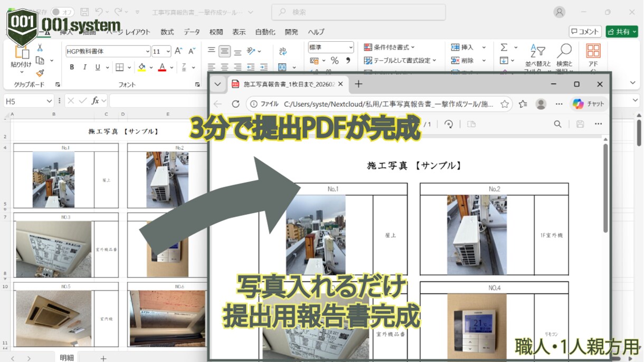Save the PDF with the disk icon

[580, 124]
